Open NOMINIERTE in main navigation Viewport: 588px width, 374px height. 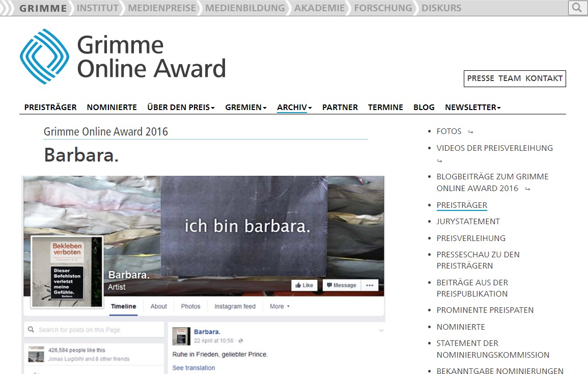pos(112,108)
